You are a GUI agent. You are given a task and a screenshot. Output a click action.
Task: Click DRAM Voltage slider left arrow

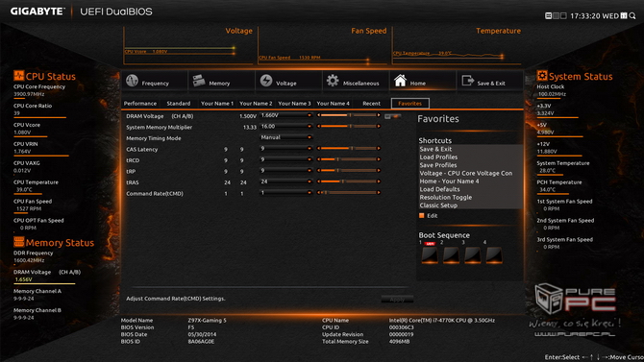click(x=319, y=115)
